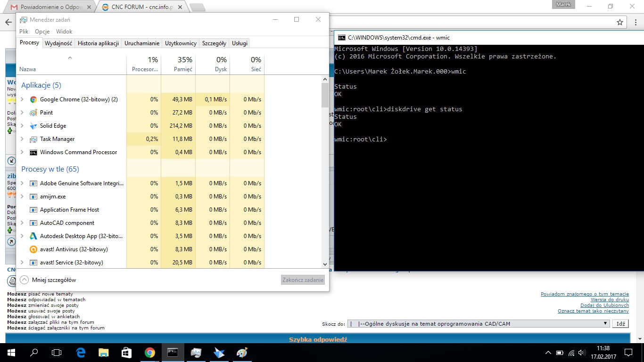Bookmark page with Chrome star icon
Viewport: 644px width, 362px height.
[x=620, y=22]
